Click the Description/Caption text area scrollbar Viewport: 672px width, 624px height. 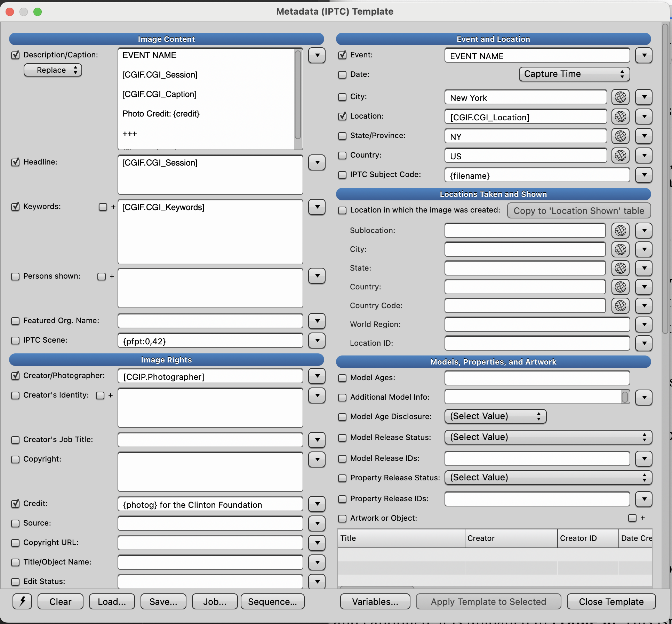pyautogui.click(x=298, y=95)
